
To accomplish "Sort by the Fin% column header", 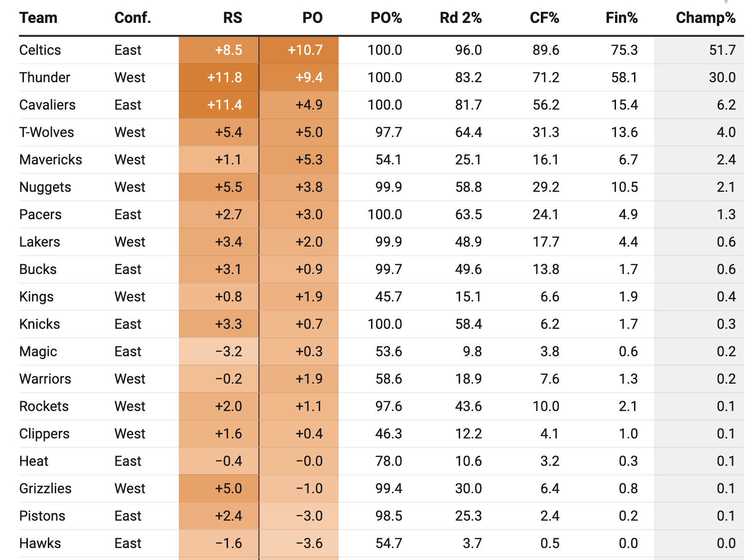I will click(622, 18).
